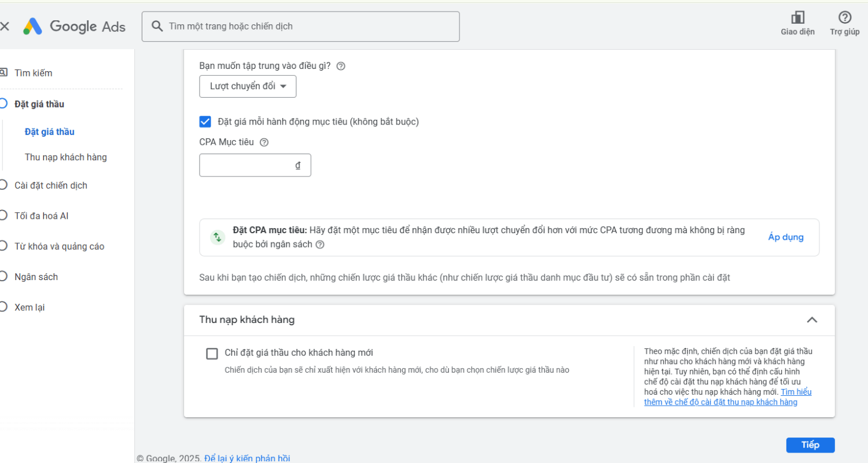Click the Google Ads logo
This screenshot has width=868, height=463.
coord(74,27)
